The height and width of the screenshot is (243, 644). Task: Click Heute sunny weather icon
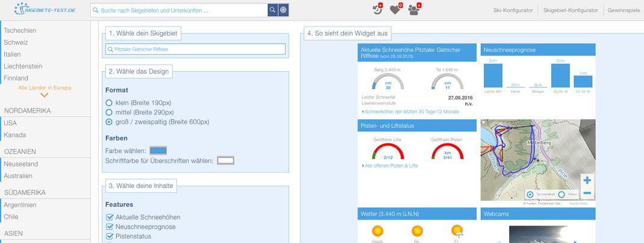click(x=377, y=231)
